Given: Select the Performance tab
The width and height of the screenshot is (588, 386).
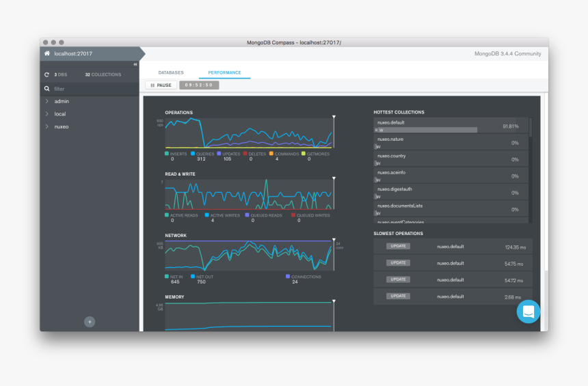Looking at the screenshot, I should point(224,72).
